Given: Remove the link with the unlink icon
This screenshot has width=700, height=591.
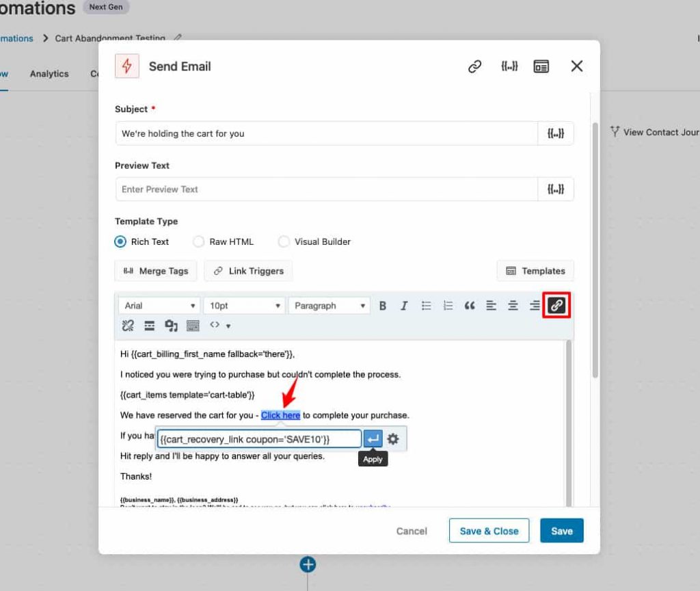Looking at the screenshot, I should [128, 326].
